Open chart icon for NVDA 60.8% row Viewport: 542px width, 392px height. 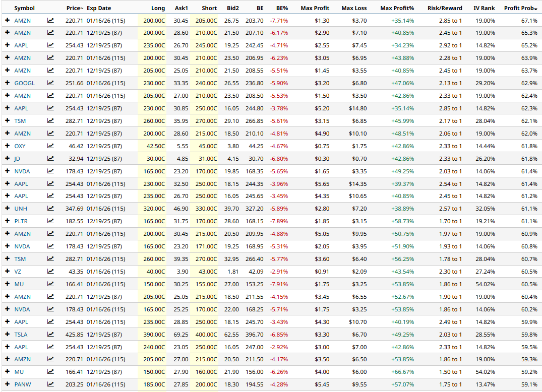point(50,246)
